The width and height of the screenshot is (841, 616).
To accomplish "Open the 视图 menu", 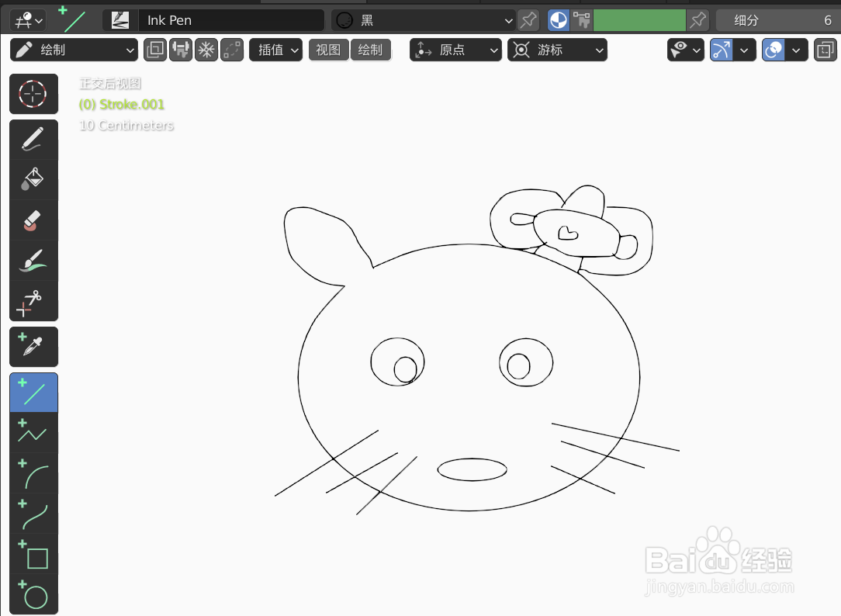I will coord(328,50).
